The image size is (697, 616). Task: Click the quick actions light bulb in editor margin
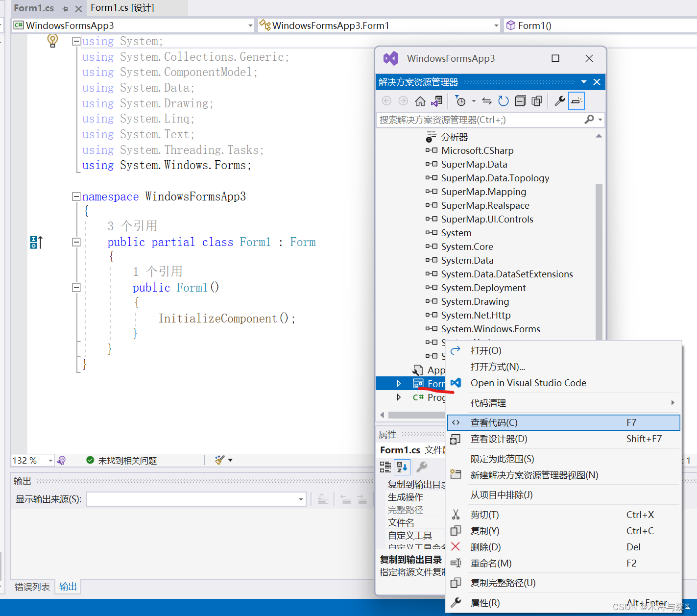(52, 41)
